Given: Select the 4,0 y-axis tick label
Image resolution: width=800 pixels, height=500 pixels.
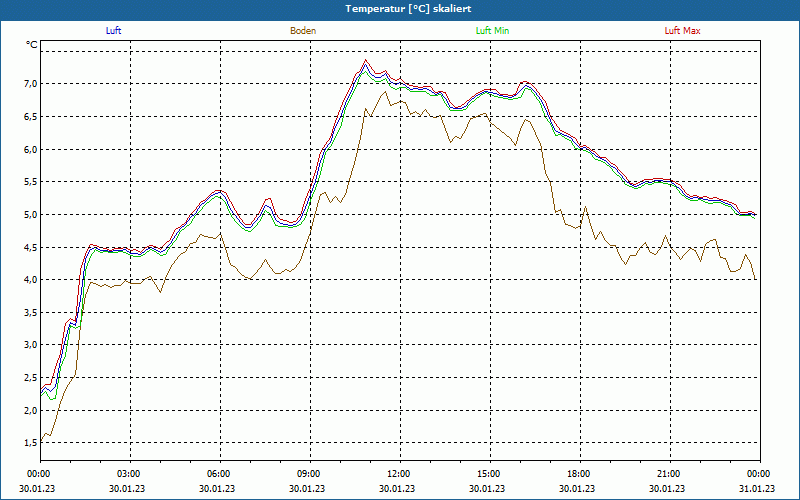Looking at the screenshot, I should tap(30, 280).
